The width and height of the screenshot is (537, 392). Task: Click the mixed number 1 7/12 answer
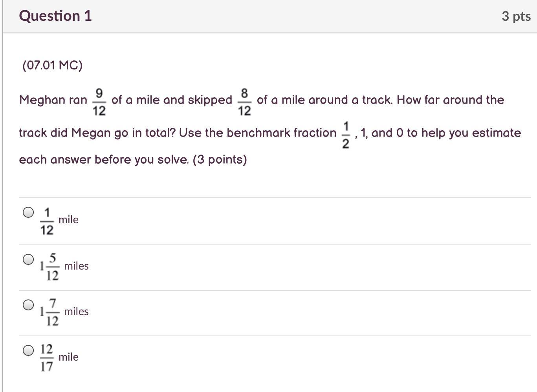(x=49, y=312)
